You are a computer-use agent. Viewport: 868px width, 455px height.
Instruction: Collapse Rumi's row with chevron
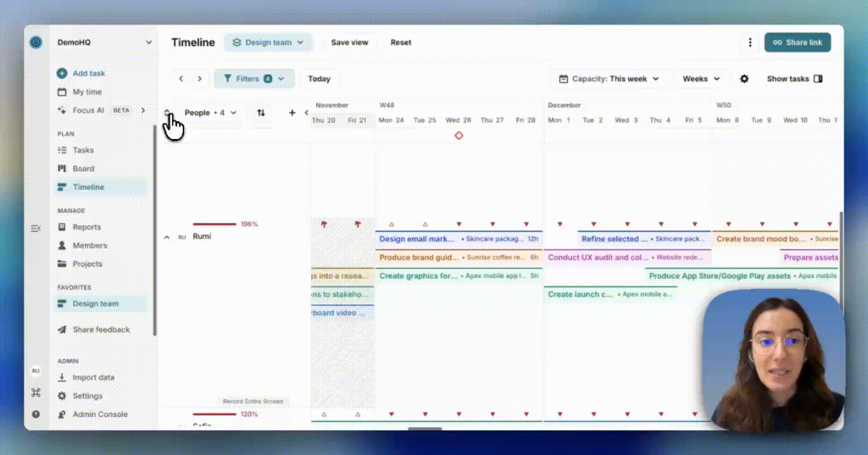point(166,237)
